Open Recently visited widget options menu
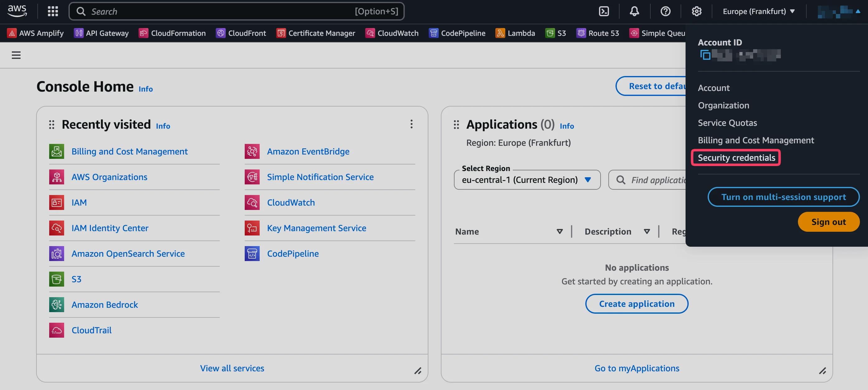Screen dimensions: 868x390 coord(411,124)
